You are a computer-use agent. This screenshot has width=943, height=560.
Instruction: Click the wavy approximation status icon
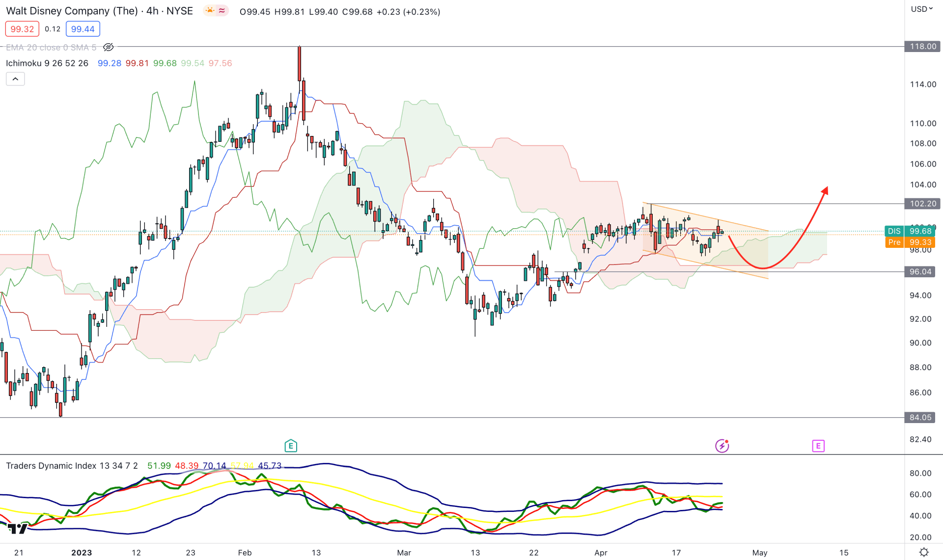tap(222, 11)
